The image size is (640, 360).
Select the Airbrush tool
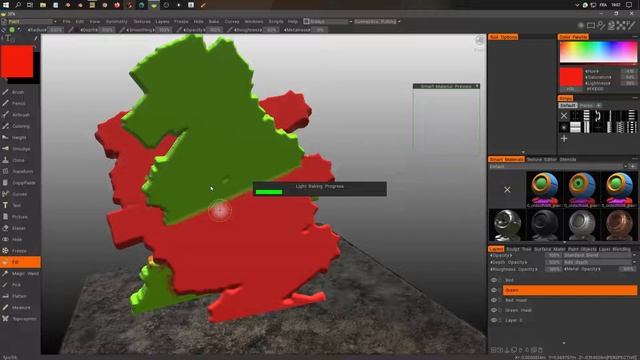click(20, 115)
